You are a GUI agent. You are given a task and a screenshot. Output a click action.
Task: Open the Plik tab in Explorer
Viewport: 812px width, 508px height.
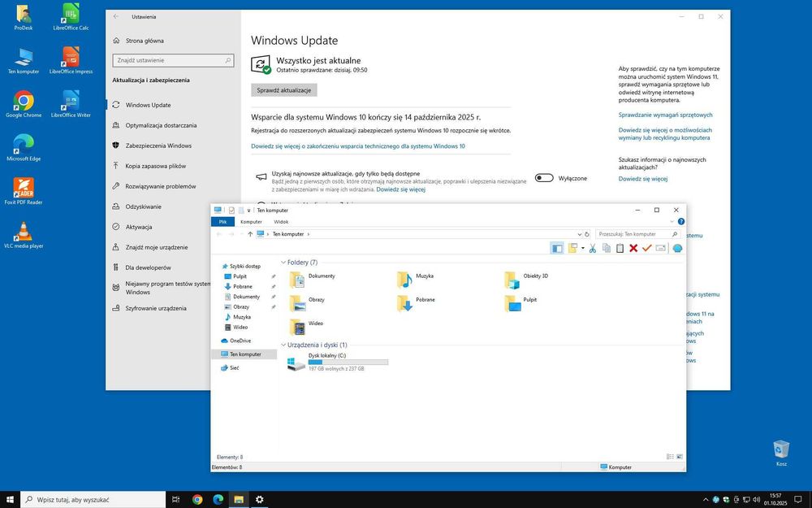coord(222,222)
